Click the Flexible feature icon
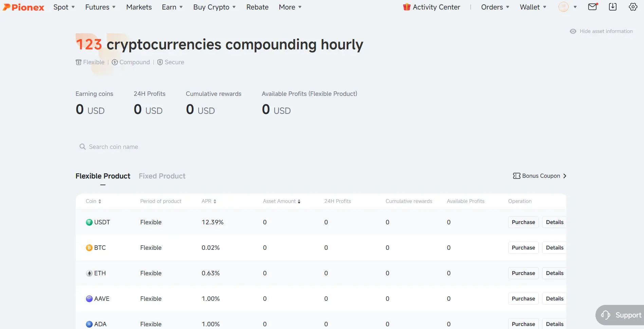The height and width of the screenshot is (329, 644). (78, 62)
